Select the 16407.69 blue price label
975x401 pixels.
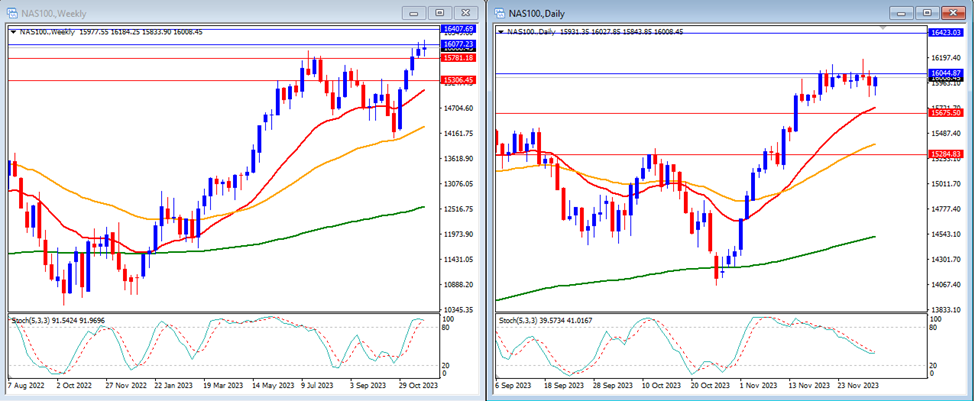pyautogui.click(x=458, y=29)
